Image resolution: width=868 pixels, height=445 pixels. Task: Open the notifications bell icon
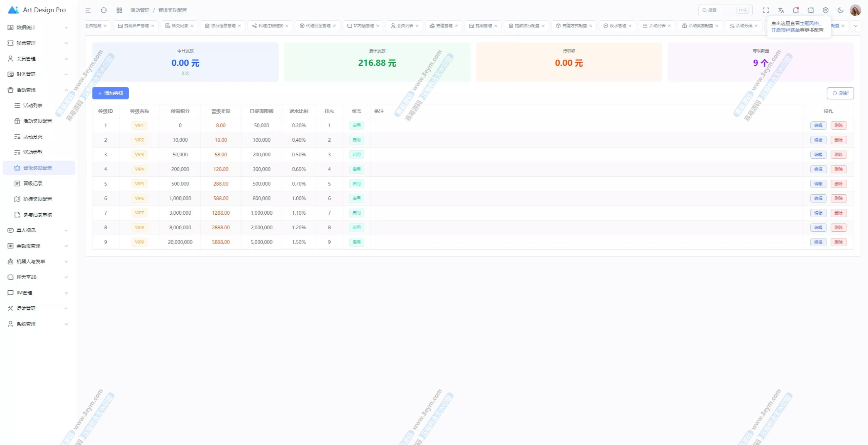pyautogui.click(x=796, y=10)
